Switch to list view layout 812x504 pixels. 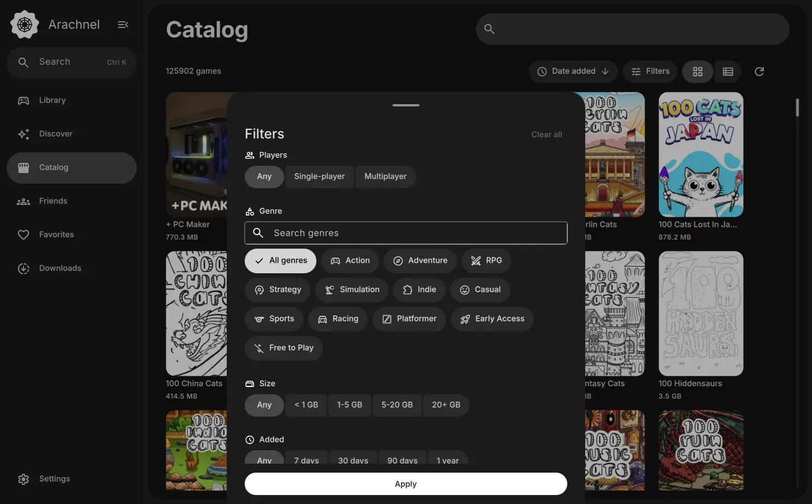pos(728,72)
